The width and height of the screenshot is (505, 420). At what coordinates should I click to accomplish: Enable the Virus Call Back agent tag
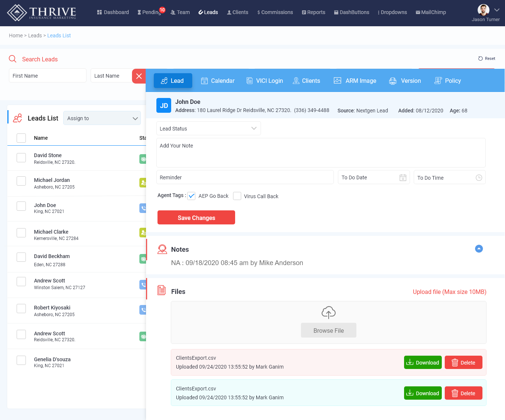pos(237,196)
